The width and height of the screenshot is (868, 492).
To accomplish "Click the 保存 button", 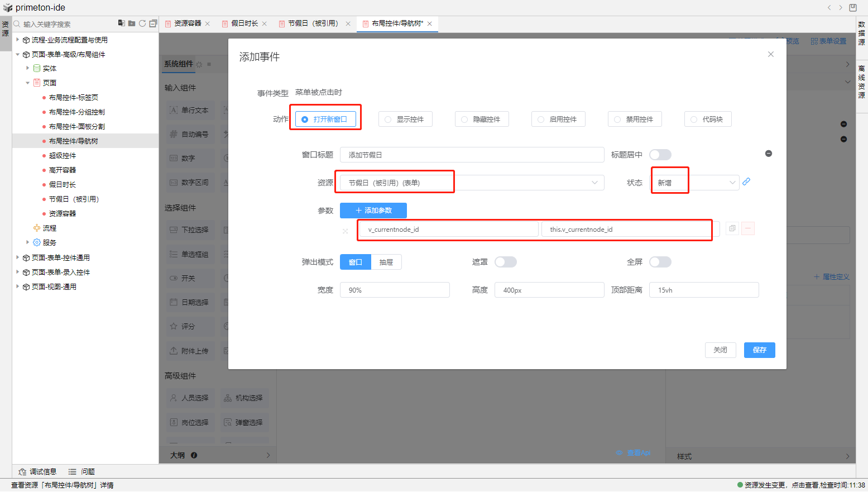I will click(759, 350).
